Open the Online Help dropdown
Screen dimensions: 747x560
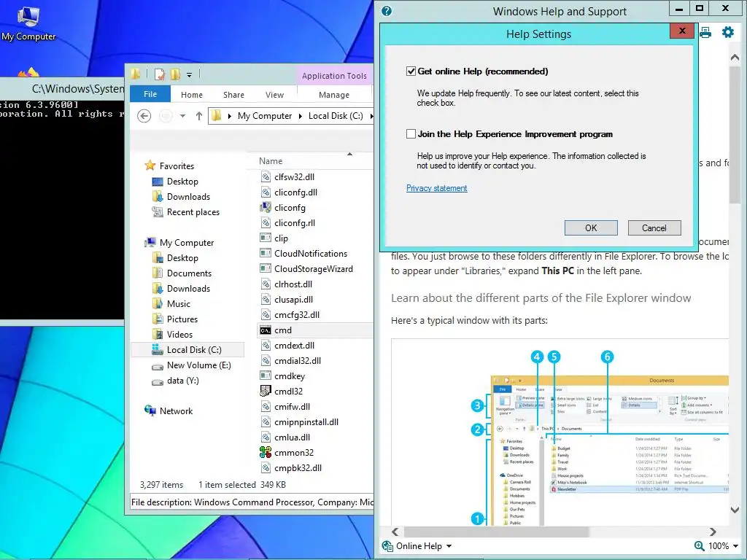pos(449,546)
